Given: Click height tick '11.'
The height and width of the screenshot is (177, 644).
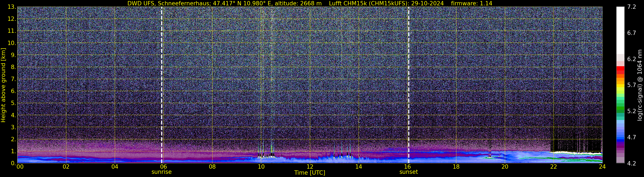Looking at the screenshot, I should coord(12,31).
